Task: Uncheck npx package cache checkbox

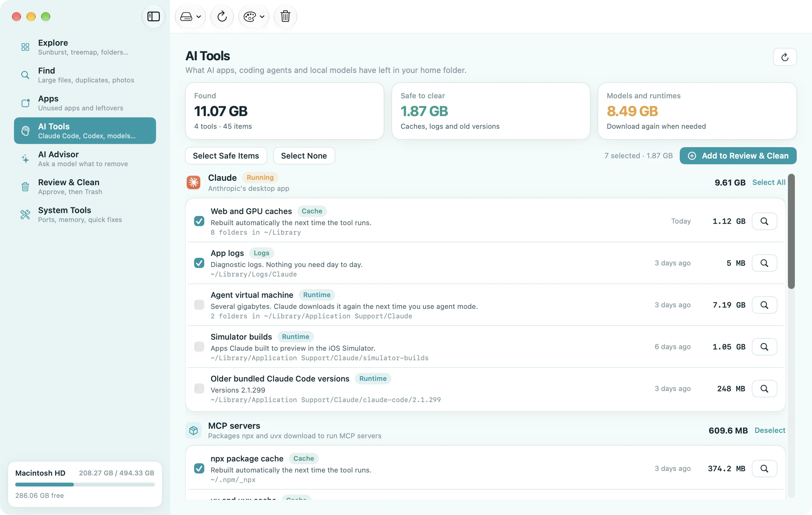Action: click(x=199, y=468)
